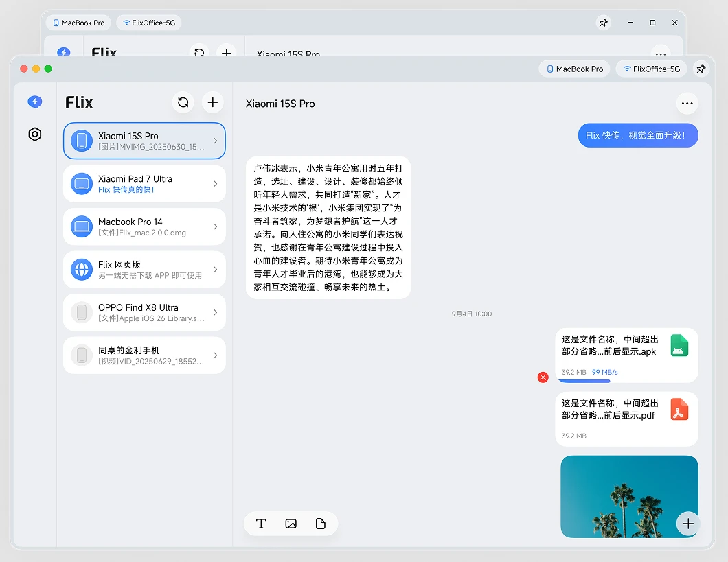
Task: Select the Xiaomi Pad 7 Ultra device name
Action: coord(135,179)
